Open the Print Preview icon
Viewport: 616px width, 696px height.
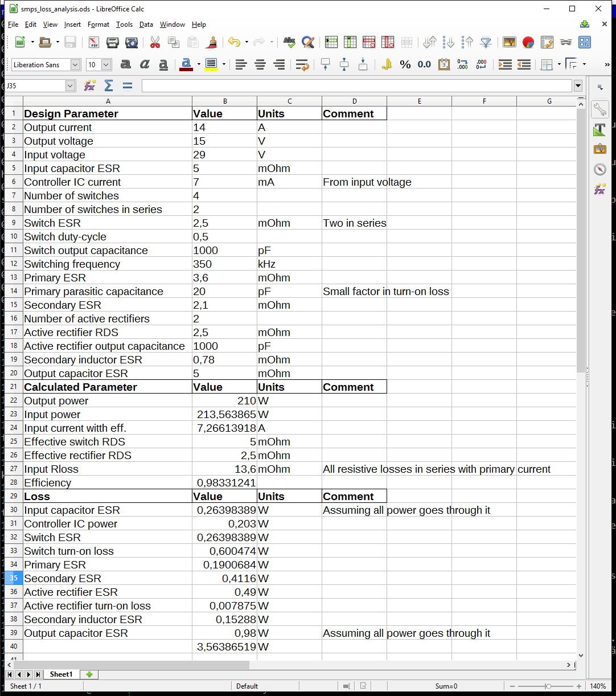click(132, 42)
